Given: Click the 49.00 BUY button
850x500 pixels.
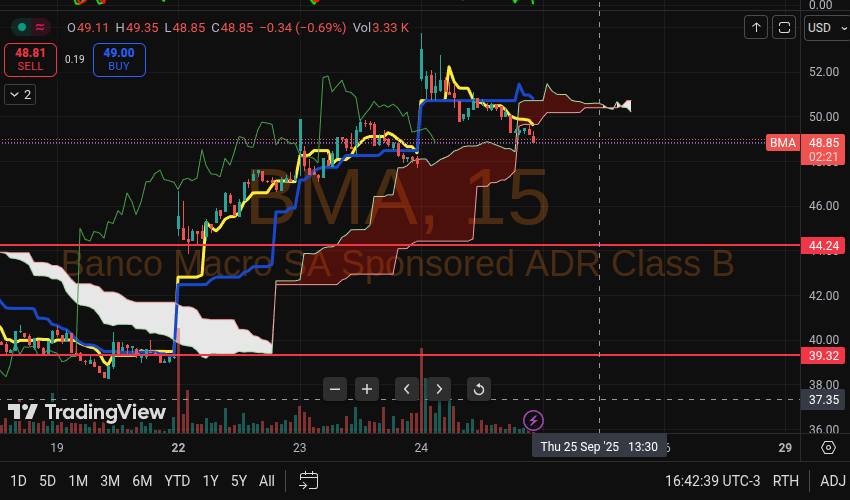Looking at the screenshot, I should [119, 60].
